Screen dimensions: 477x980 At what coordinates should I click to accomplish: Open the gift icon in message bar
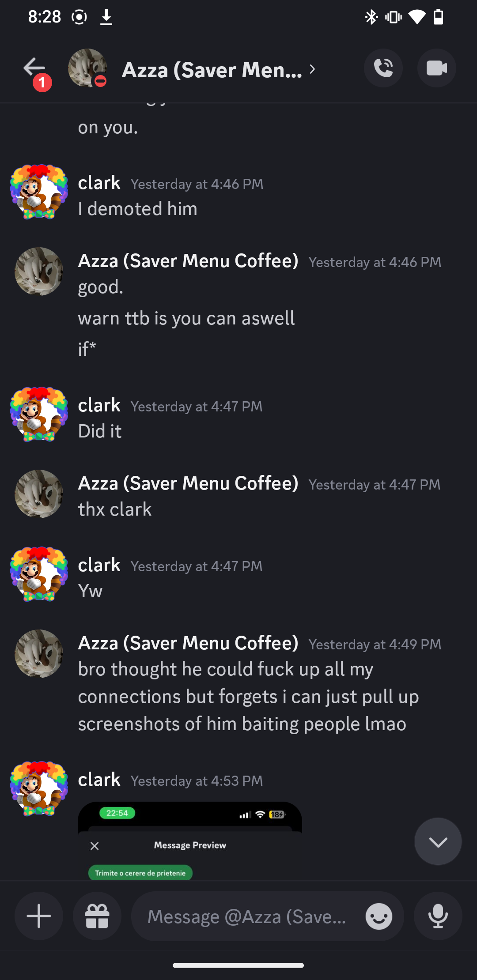coord(97,916)
